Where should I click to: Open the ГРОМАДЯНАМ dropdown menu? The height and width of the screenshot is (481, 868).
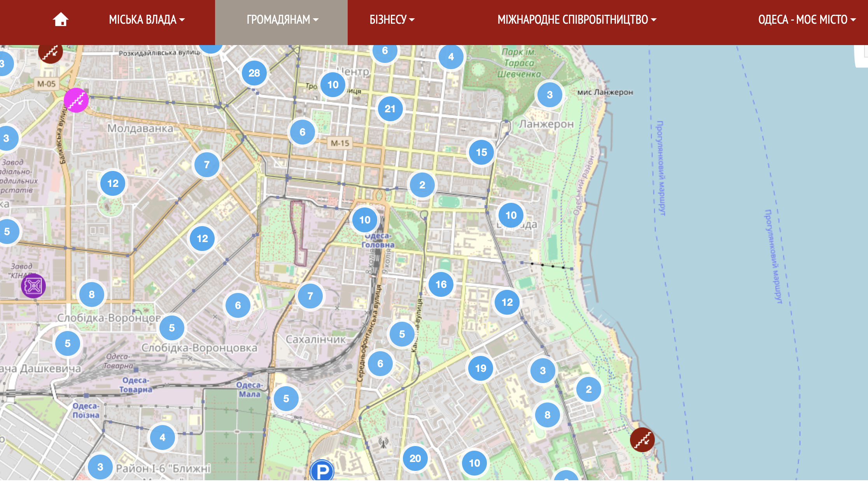[282, 19]
